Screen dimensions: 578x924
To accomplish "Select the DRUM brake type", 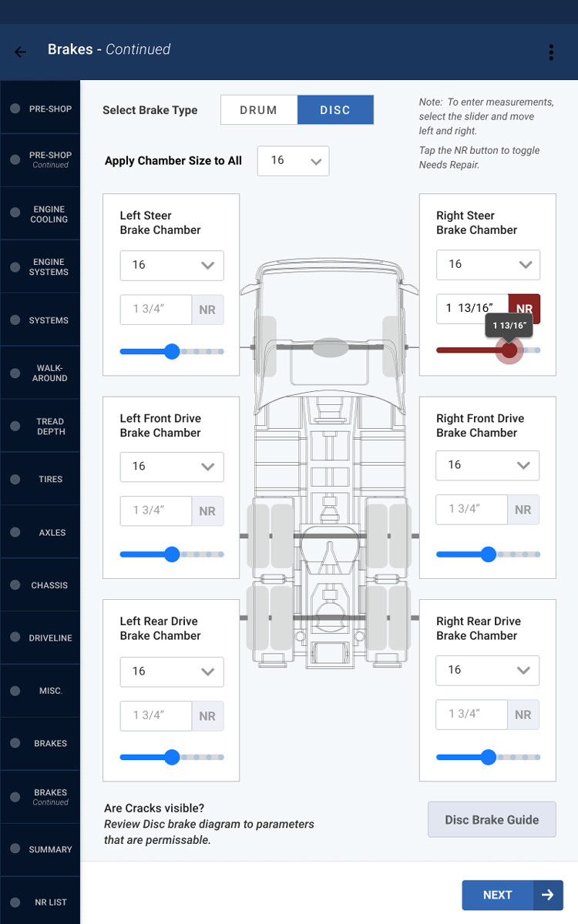I will point(258,110).
